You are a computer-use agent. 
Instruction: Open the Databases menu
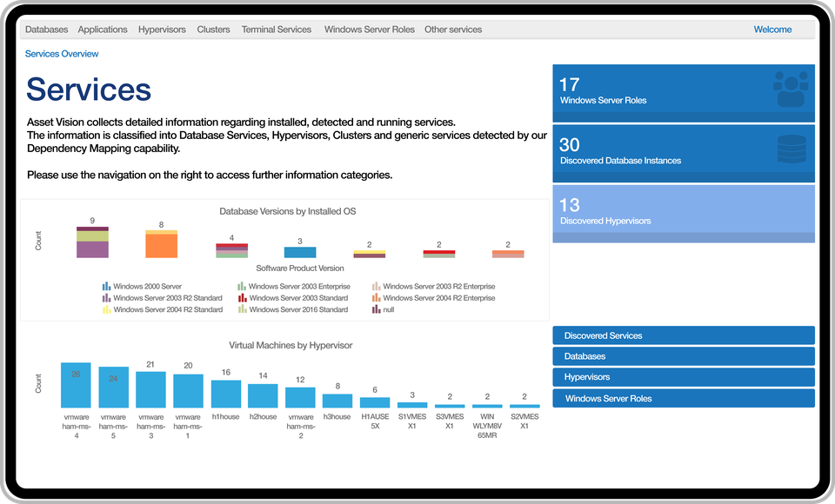(x=46, y=30)
